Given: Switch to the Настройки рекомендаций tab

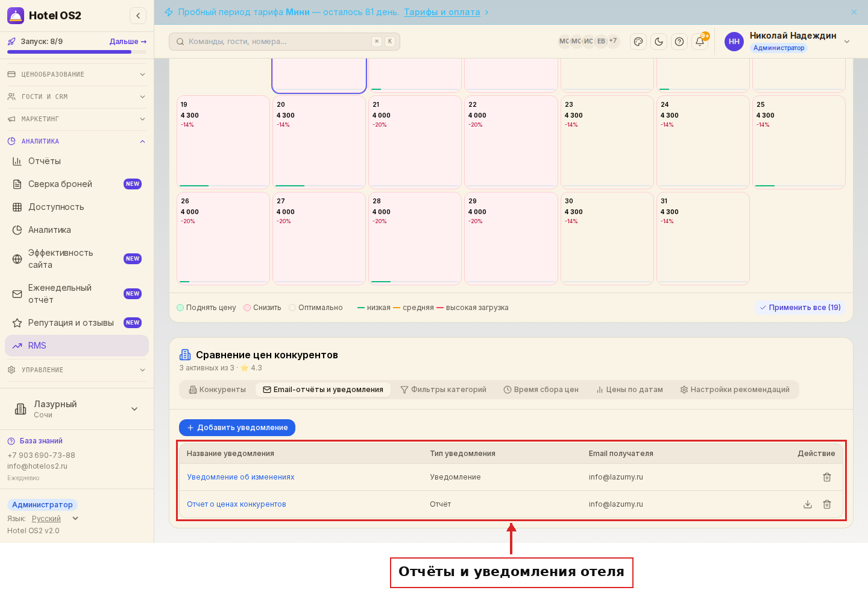Looking at the screenshot, I should click(735, 390).
